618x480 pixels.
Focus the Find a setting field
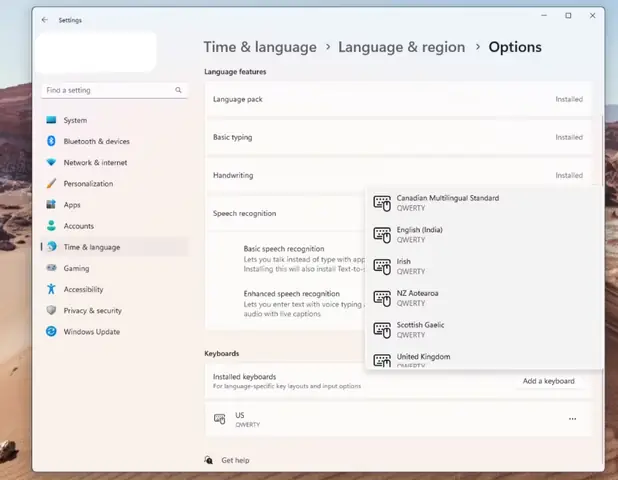(x=114, y=90)
